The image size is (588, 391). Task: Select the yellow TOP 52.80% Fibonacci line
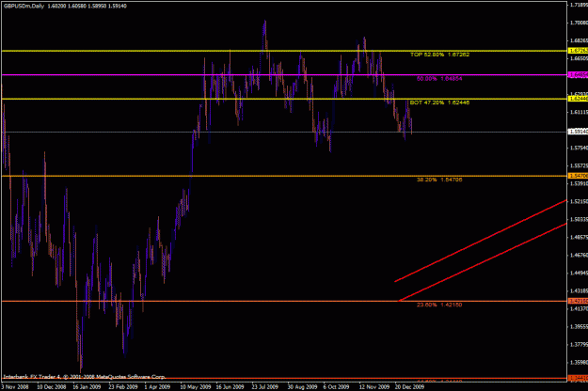coord(283,51)
